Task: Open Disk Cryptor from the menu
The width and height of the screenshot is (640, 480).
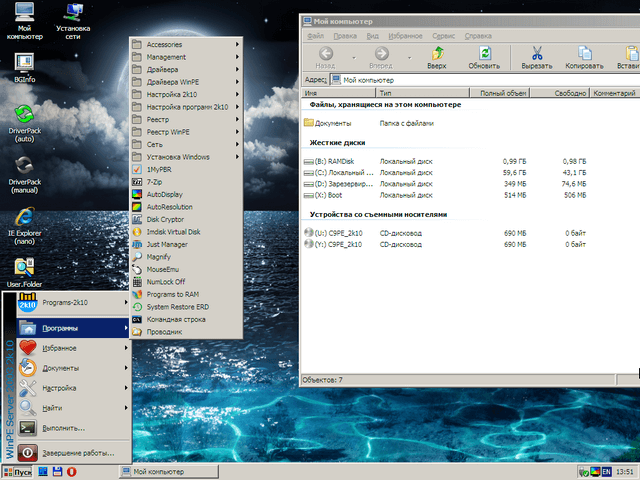Action: [x=166, y=219]
